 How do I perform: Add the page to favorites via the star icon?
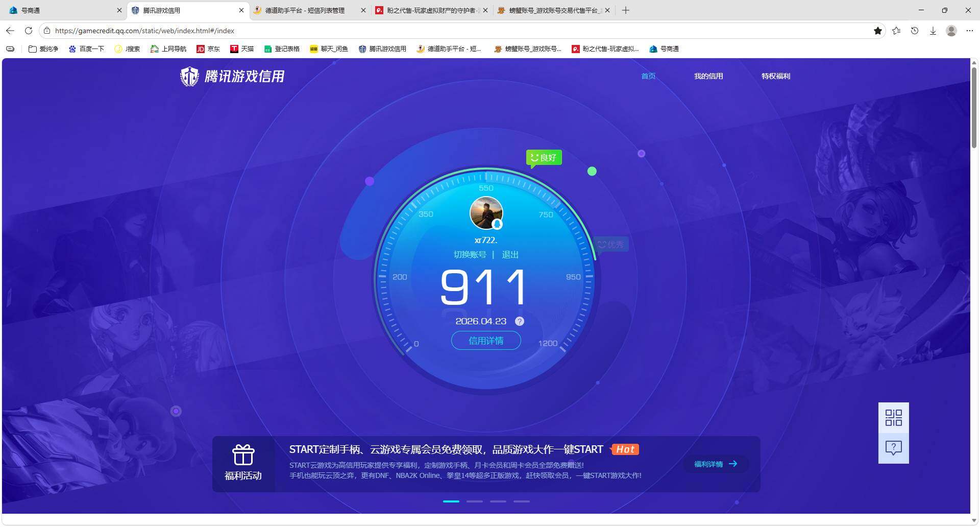pyautogui.click(x=878, y=31)
